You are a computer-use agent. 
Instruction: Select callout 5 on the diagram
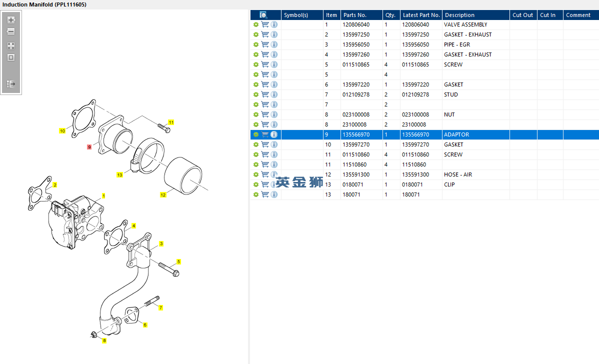pyautogui.click(x=178, y=261)
